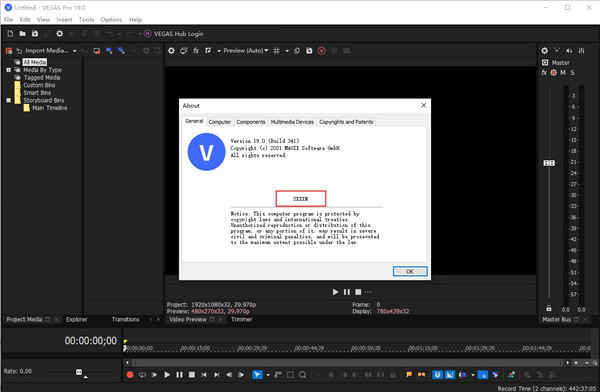Stop timeline playback in transport bar
Screen dimensions: 600x392
(192, 375)
